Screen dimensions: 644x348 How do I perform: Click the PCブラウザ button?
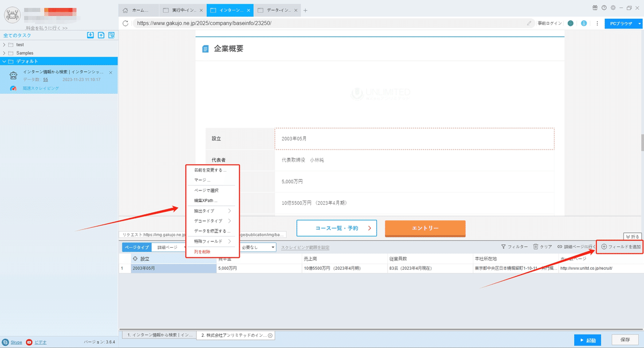tap(620, 23)
